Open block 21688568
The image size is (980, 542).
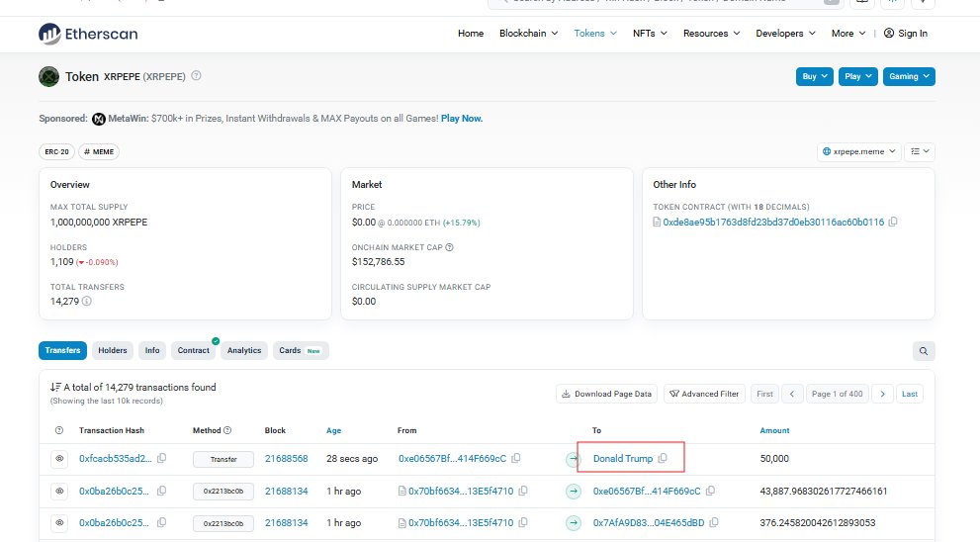[286, 459]
